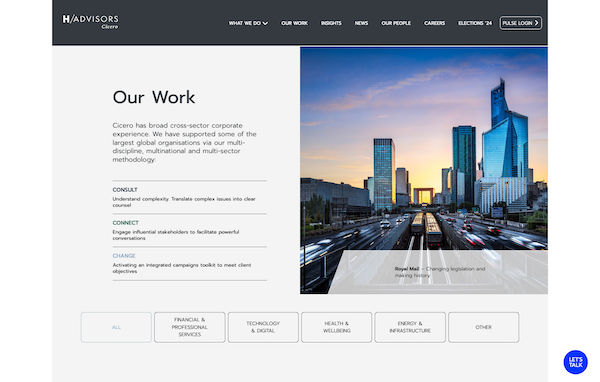Open the Let's Talk chat bubble

(575, 362)
